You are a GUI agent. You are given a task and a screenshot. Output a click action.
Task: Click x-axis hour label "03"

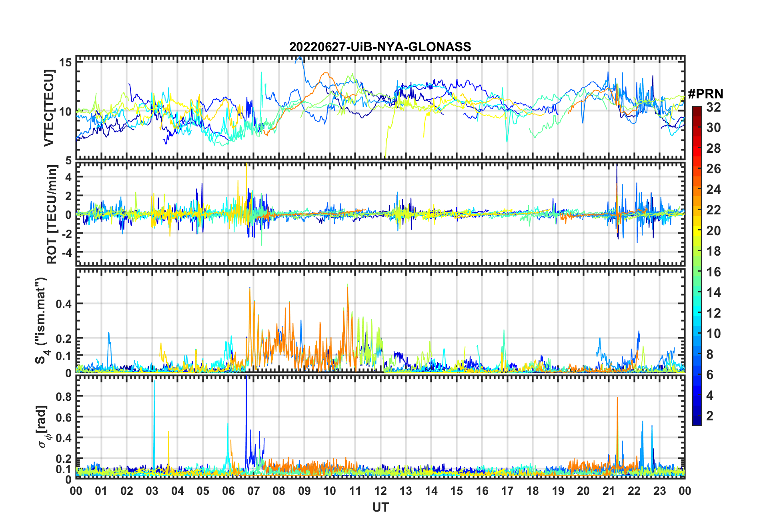coord(152,491)
